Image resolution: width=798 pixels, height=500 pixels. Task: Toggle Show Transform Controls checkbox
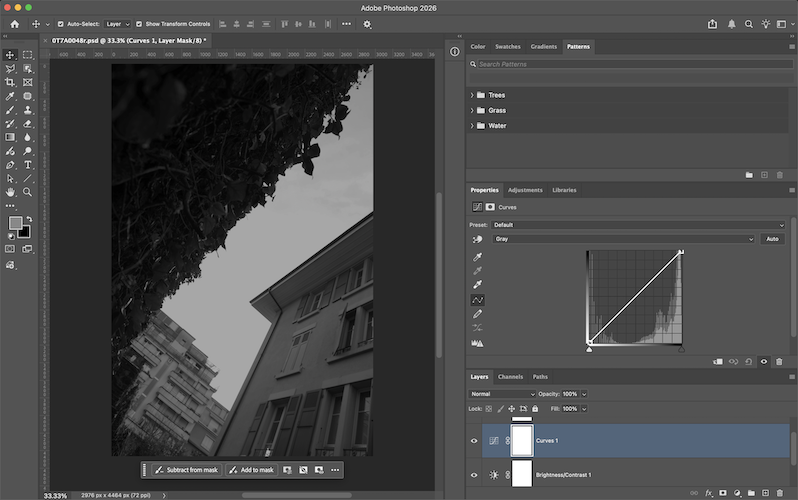coord(139,24)
